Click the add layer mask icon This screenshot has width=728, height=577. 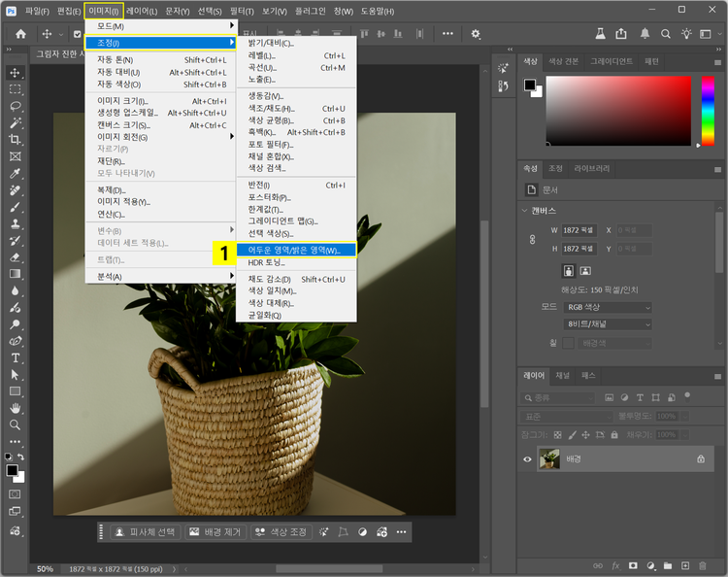pyautogui.click(x=632, y=564)
